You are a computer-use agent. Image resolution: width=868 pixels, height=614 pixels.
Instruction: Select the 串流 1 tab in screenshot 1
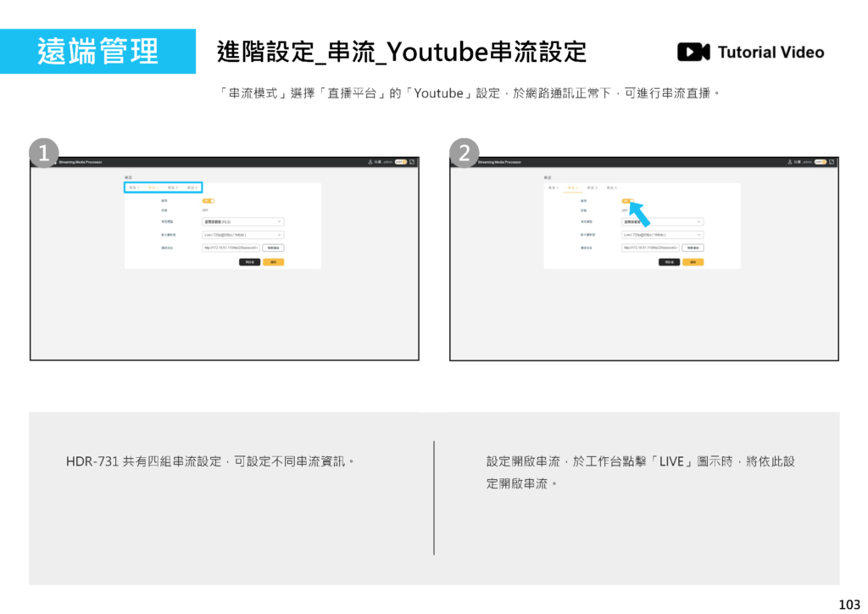pyautogui.click(x=134, y=187)
